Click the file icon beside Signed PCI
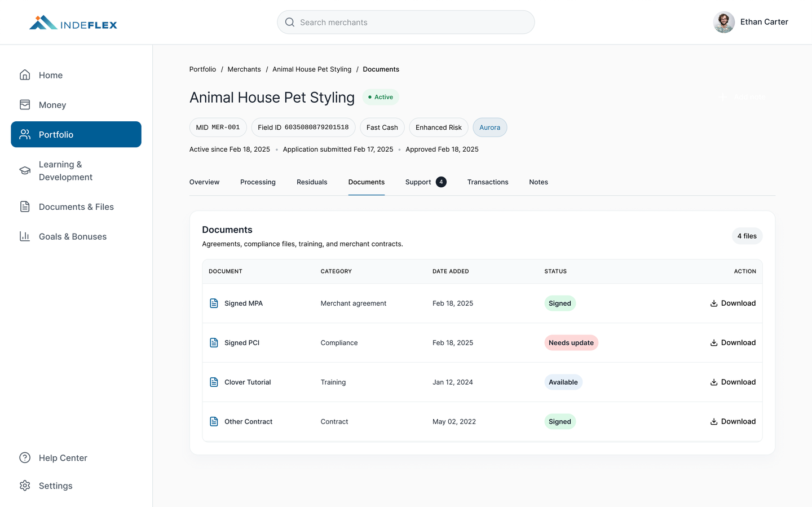 click(214, 343)
